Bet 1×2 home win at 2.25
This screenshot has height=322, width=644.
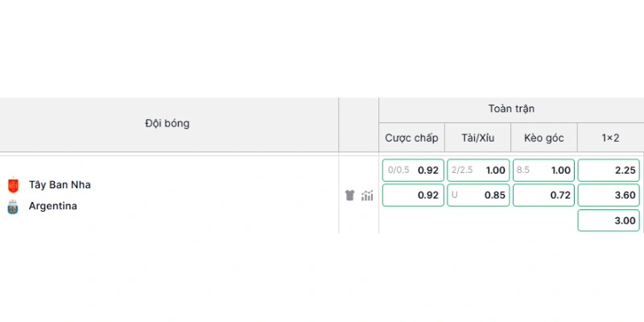tap(609, 170)
